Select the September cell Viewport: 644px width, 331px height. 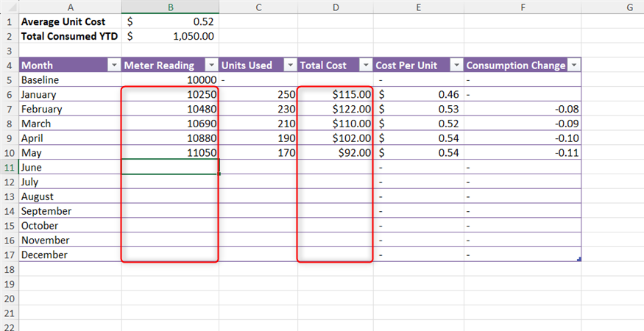70,211
